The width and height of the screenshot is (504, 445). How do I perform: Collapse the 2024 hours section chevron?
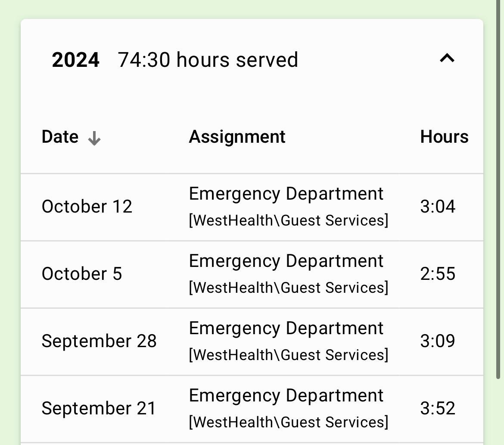coord(447,58)
